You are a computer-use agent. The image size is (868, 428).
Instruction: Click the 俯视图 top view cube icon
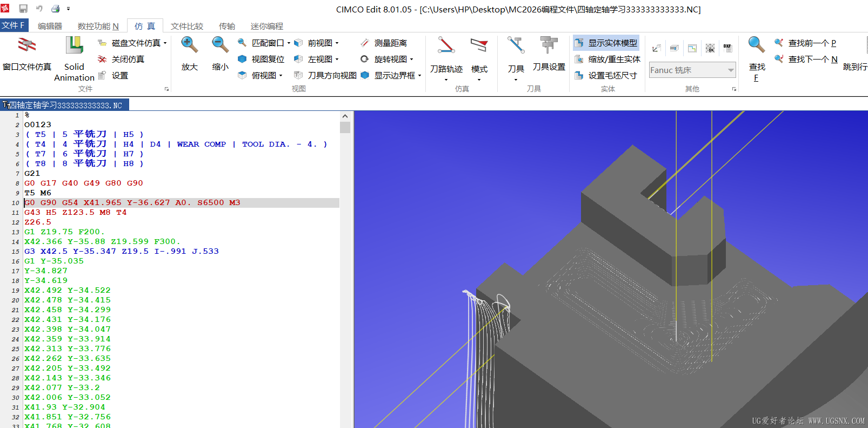[242, 75]
